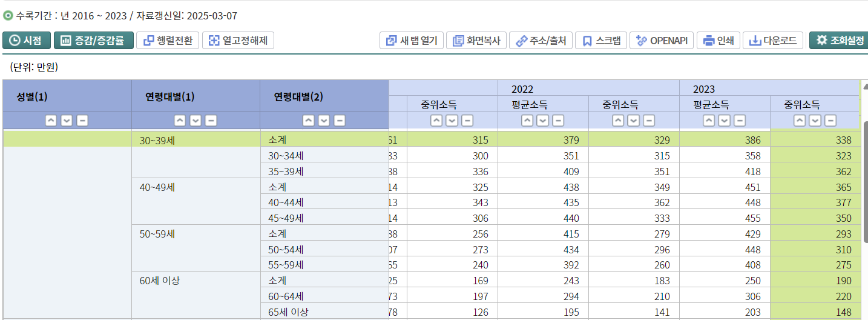Image resolution: width=868 pixels, height=320 pixels.
Task: Click the 45~49세 row label
Action: pyautogui.click(x=286, y=218)
